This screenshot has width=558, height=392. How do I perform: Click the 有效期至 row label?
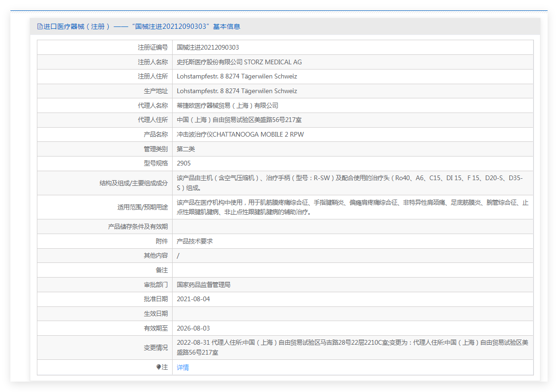point(156,328)
